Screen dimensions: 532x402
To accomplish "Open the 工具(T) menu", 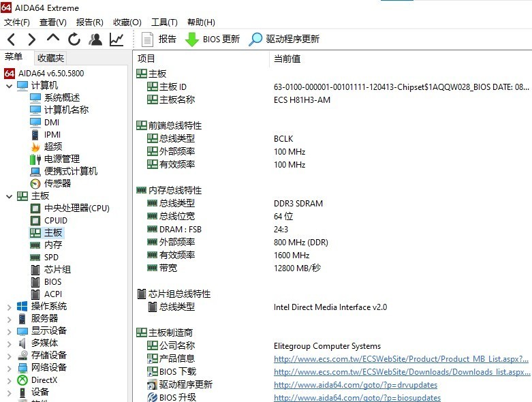I will pos(164,22).
